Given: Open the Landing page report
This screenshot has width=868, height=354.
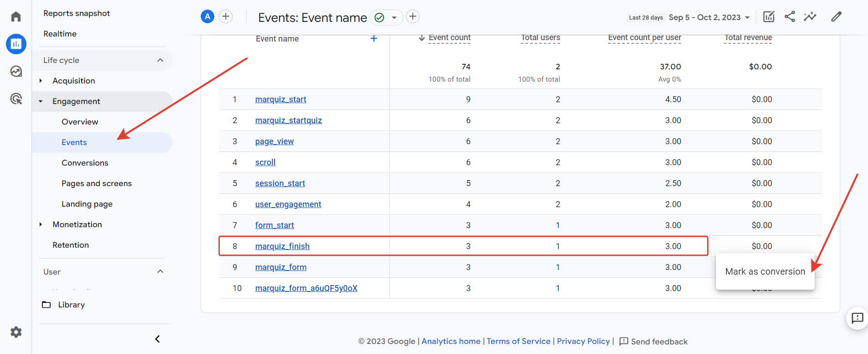Looking at the screenshot, I should pyautogui.click(x=87, y=204).
